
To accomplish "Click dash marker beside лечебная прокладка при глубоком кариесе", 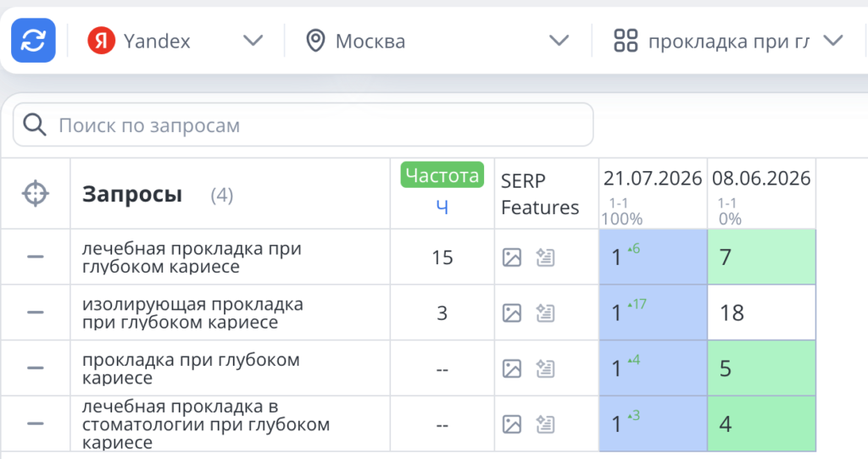I will click(x=36, y=257).
